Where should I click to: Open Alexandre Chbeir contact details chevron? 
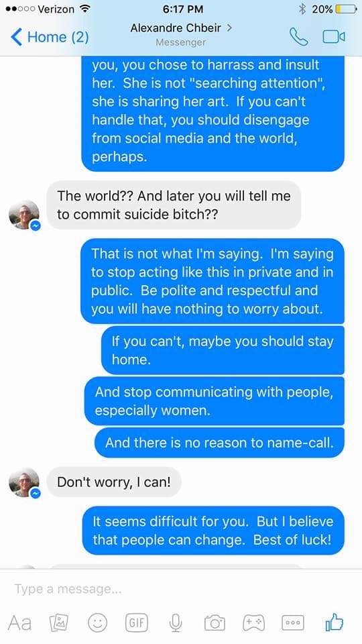(229, 28)
